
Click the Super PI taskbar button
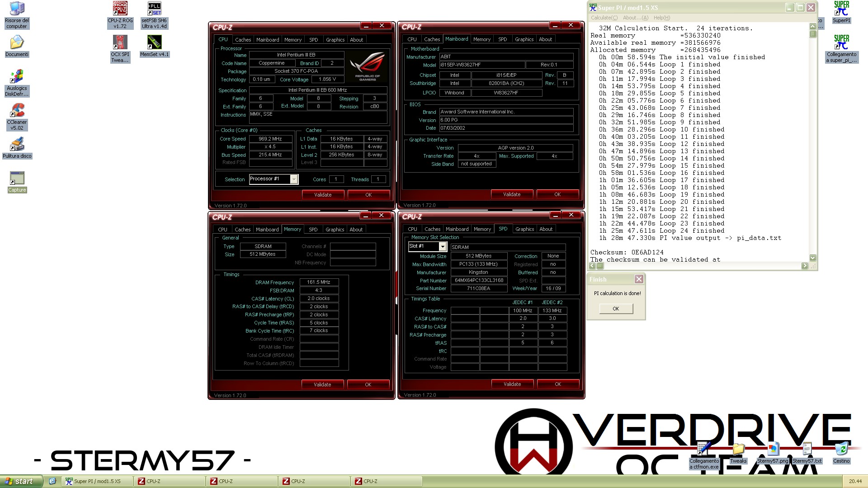coord(97,481)
